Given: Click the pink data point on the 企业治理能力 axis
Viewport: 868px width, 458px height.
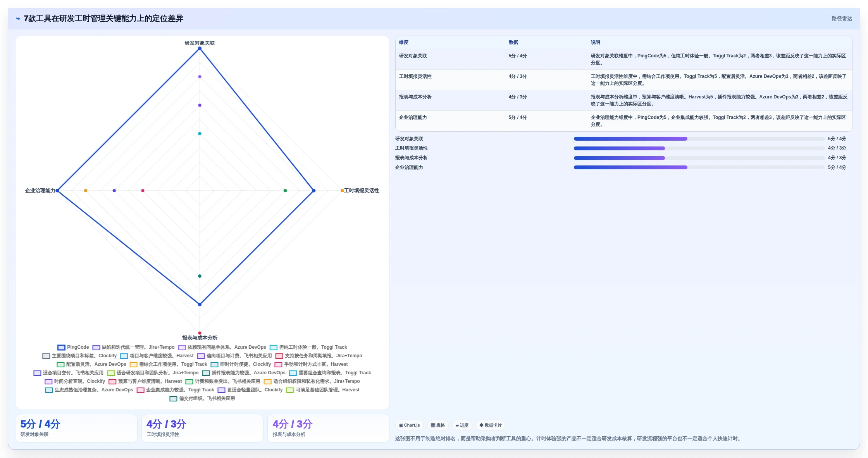Looking at the screenshot, I should point(143,191).
